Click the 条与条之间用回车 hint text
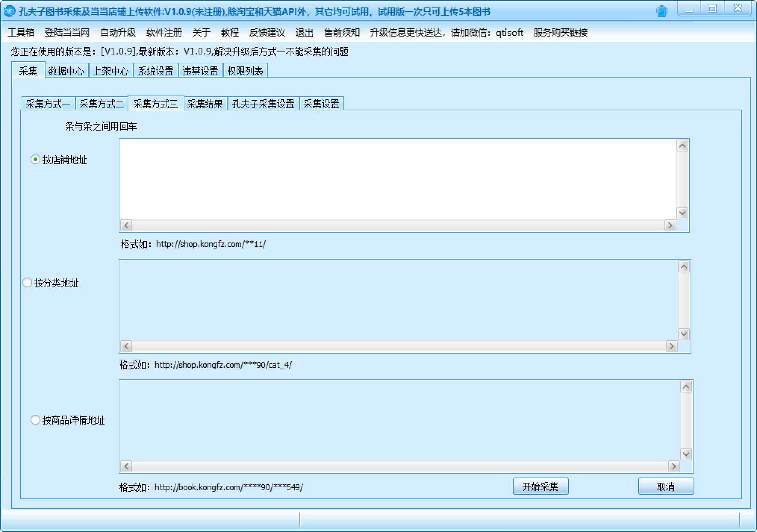757x532 pixels. pos(101,126)
